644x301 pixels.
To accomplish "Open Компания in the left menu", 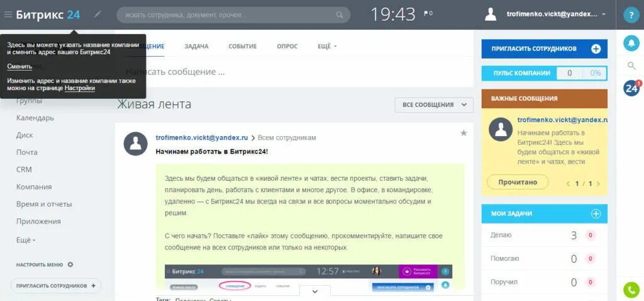I will coord(34,187).
